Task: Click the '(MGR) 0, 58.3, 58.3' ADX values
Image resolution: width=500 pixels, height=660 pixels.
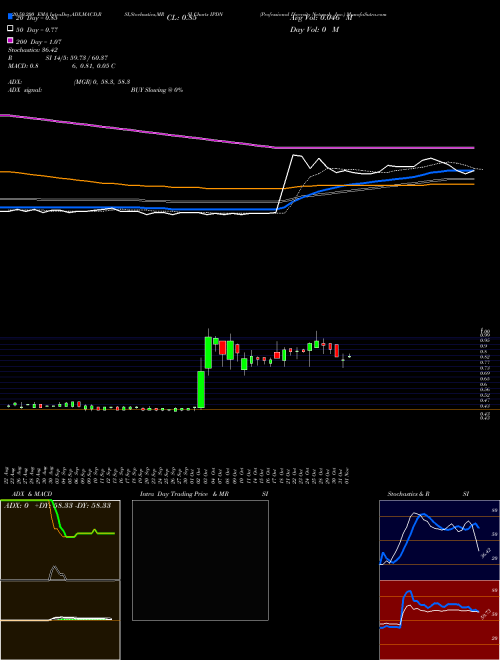Action: [x=102, y=82]
